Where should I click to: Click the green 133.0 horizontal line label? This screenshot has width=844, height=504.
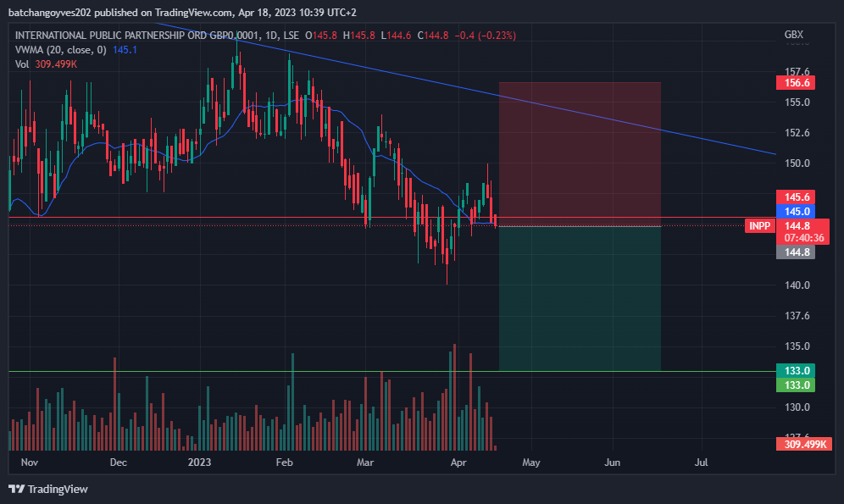796,385
